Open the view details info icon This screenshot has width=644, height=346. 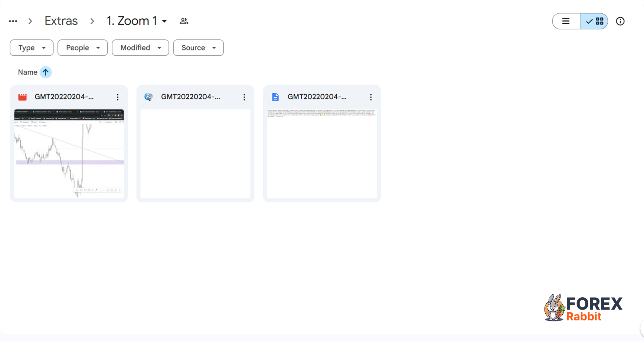click(620, 21)
